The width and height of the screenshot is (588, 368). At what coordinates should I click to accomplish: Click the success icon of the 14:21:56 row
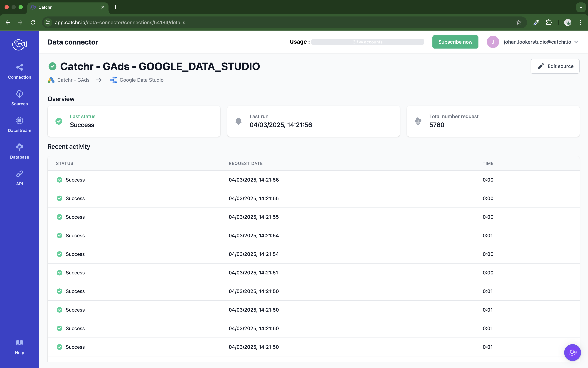59,180
